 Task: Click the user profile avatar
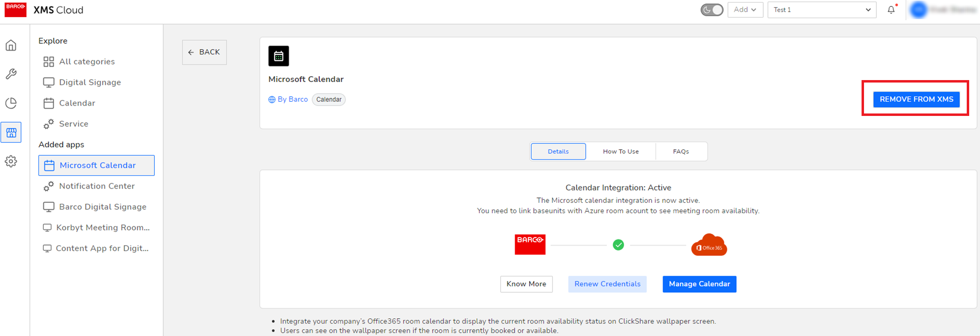tap(918, 10)
